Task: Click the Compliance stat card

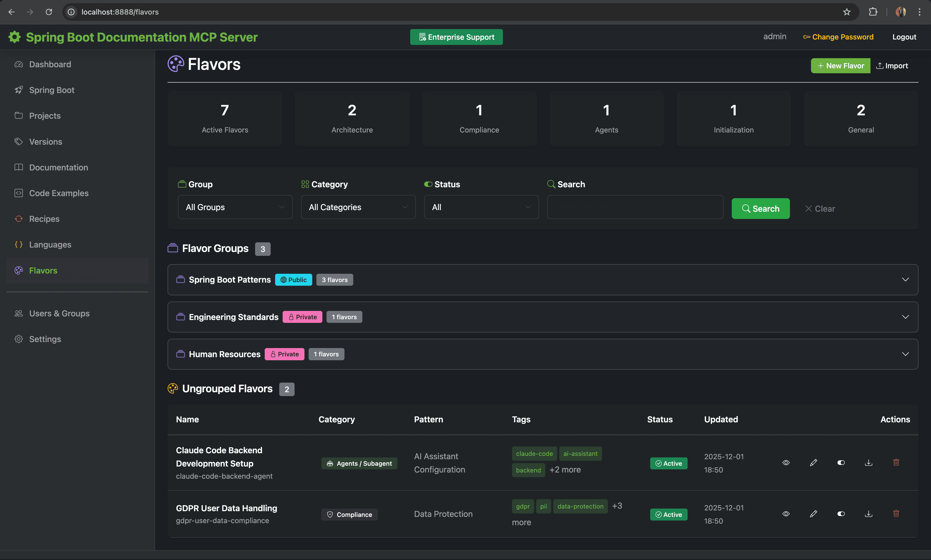Action: tap(479, 118)
